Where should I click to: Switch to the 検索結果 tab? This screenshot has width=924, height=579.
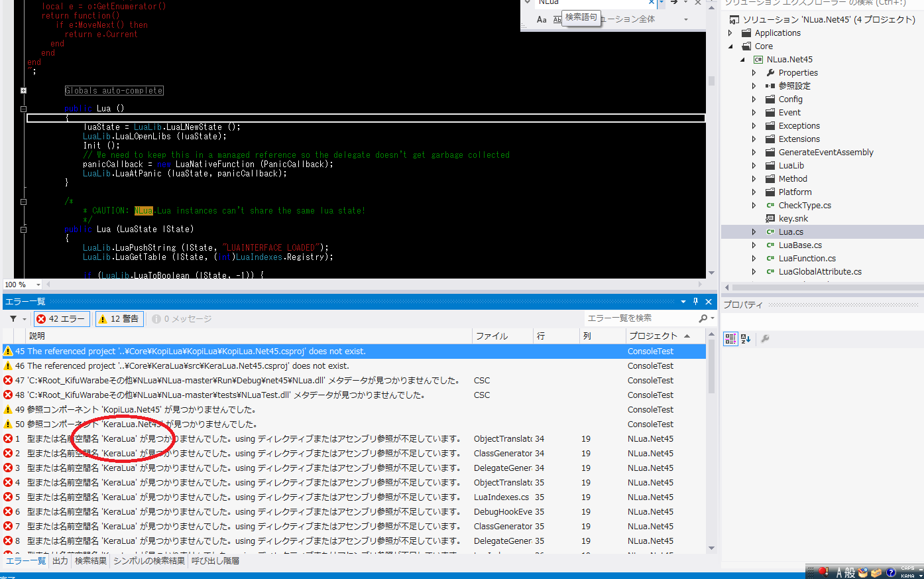coord(91,561)
